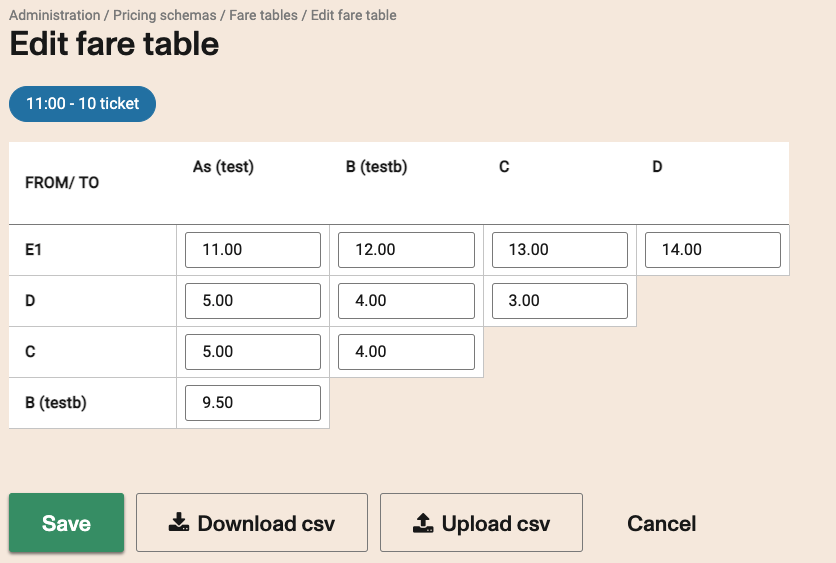The width and height of the screenshot is (836, 563).
Task: Click the upload icon on Upload csv
Action: point(423,523)
